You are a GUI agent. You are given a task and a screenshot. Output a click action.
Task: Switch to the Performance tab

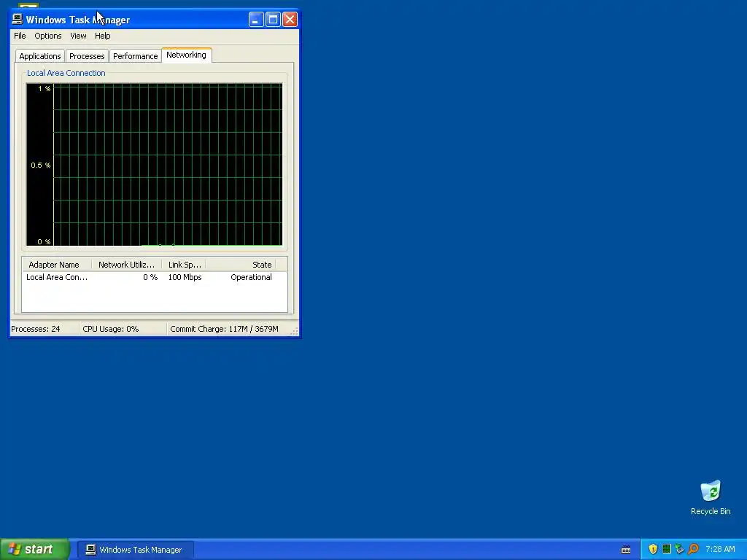pos(135,55)
